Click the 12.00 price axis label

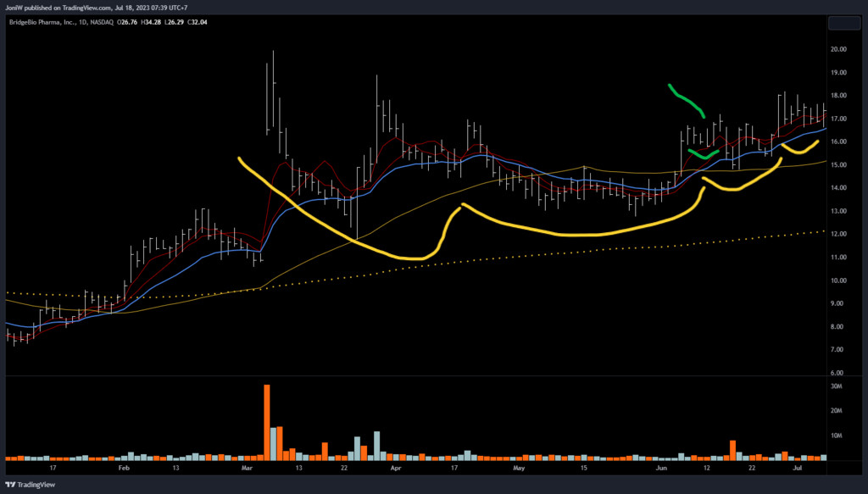(x=838, y=234)
